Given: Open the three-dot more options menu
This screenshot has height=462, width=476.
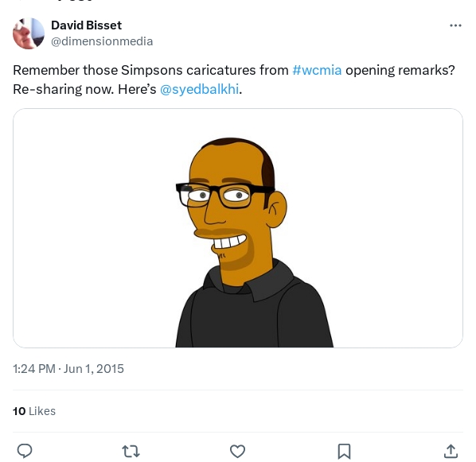Looking at the screenshot, I should click(x=455, y=25).
